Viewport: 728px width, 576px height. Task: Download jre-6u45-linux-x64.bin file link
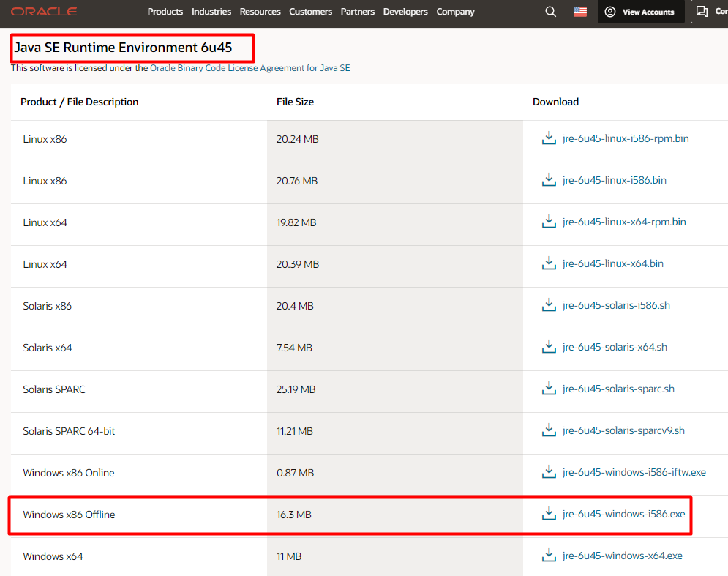613,263
